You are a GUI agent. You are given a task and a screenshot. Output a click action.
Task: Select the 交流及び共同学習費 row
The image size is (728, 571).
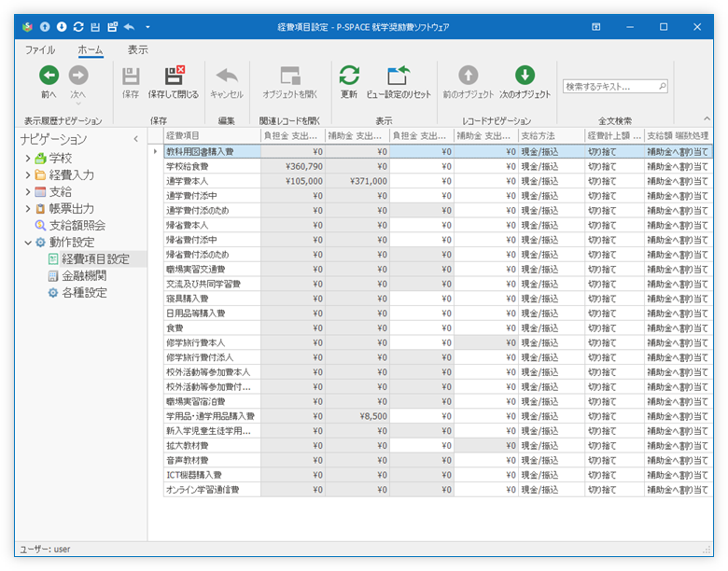(x=438, y=285)
